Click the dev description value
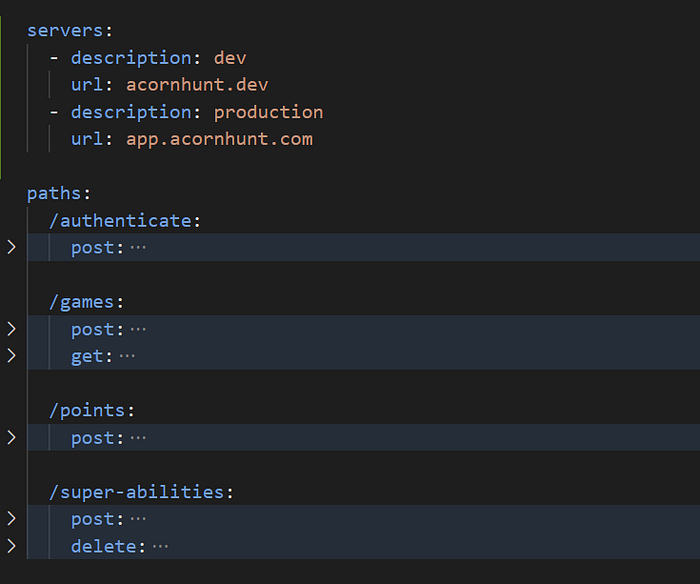The width and height of the screenshot is (700, 584). tap(230, 58)
